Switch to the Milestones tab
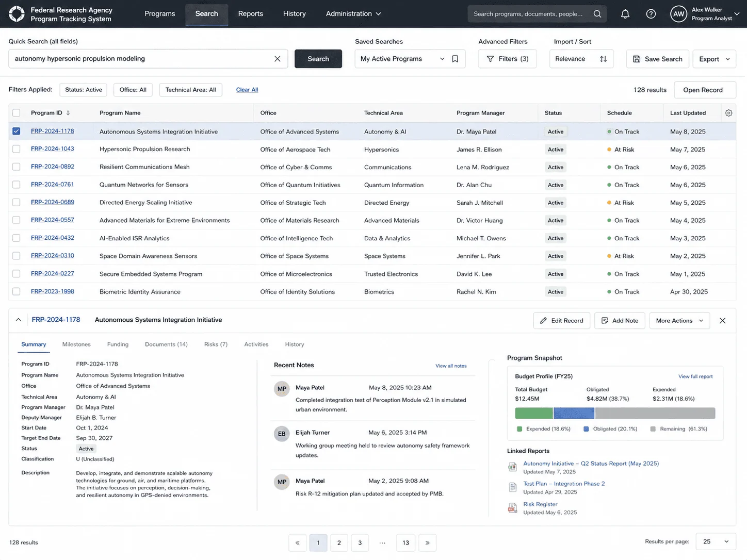Screen dimensions: 747x560 coord(76,344)
